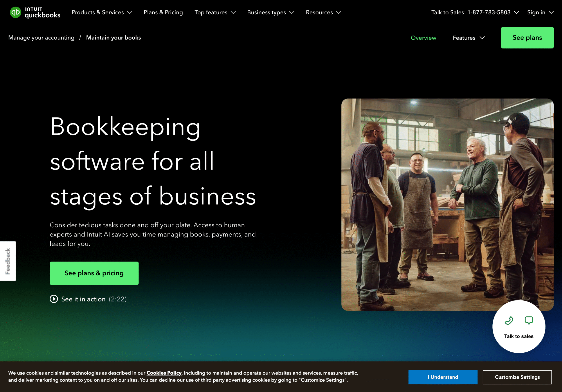Click See plans & pricing button
The width and height of the screenshot is (562, 392).
94,273
